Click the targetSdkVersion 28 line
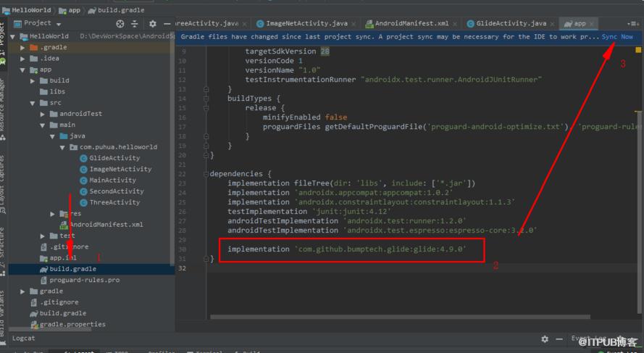 tap(287, 51)
